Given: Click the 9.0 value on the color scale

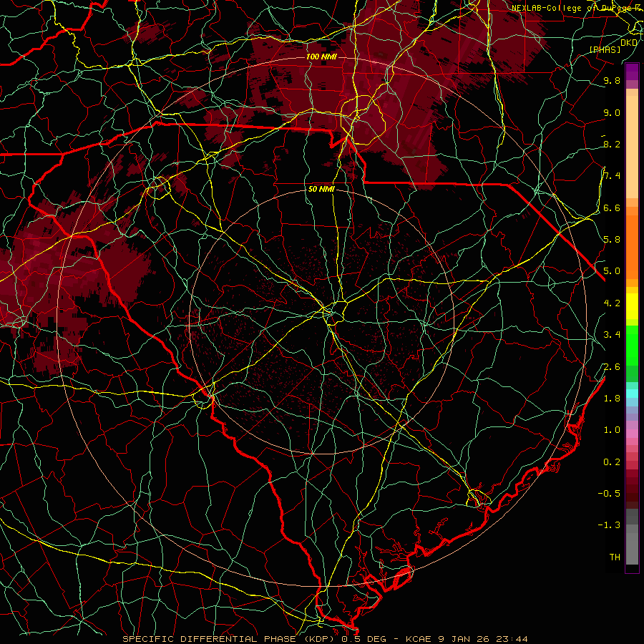Looking at the screenshot, I should pos(612,112).
